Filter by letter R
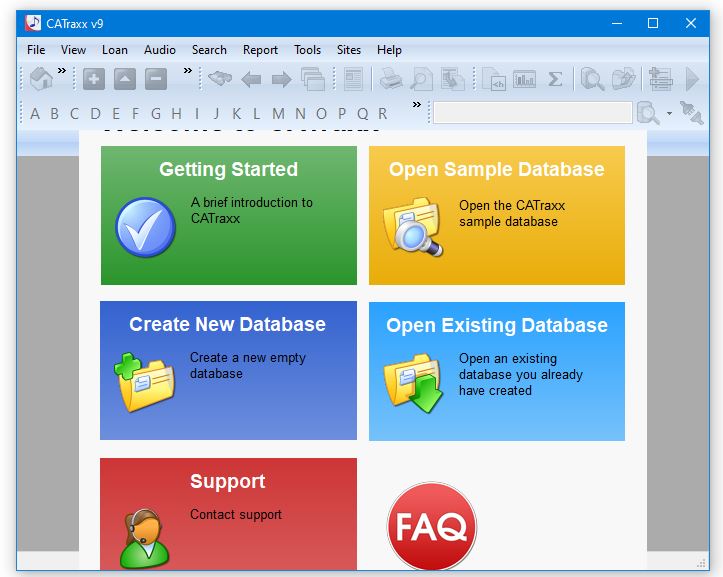The height and width of the screenshot is (577, 723). click(x=382, y=113)
